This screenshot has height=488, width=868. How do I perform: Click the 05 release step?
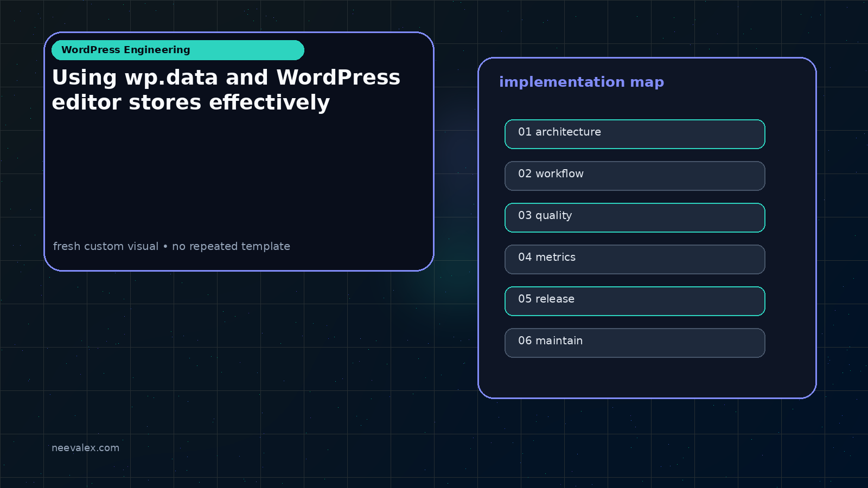tap(635, 301)
